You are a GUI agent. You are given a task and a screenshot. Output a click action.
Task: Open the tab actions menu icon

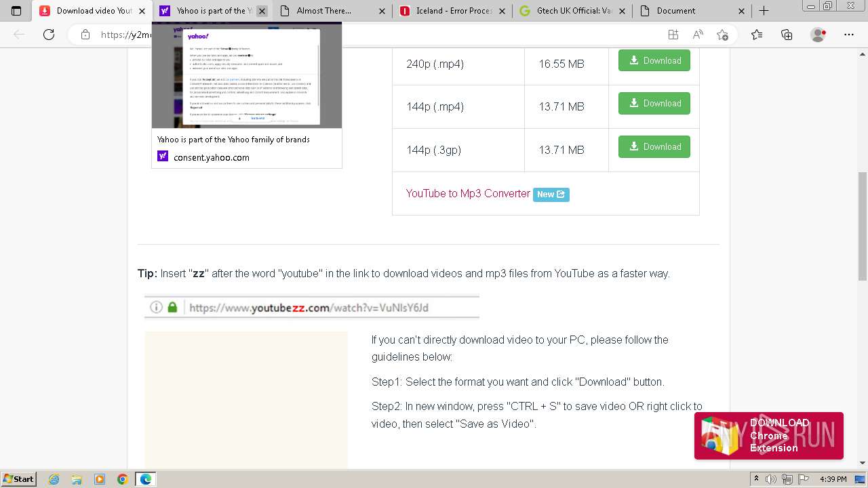(17, 11)
